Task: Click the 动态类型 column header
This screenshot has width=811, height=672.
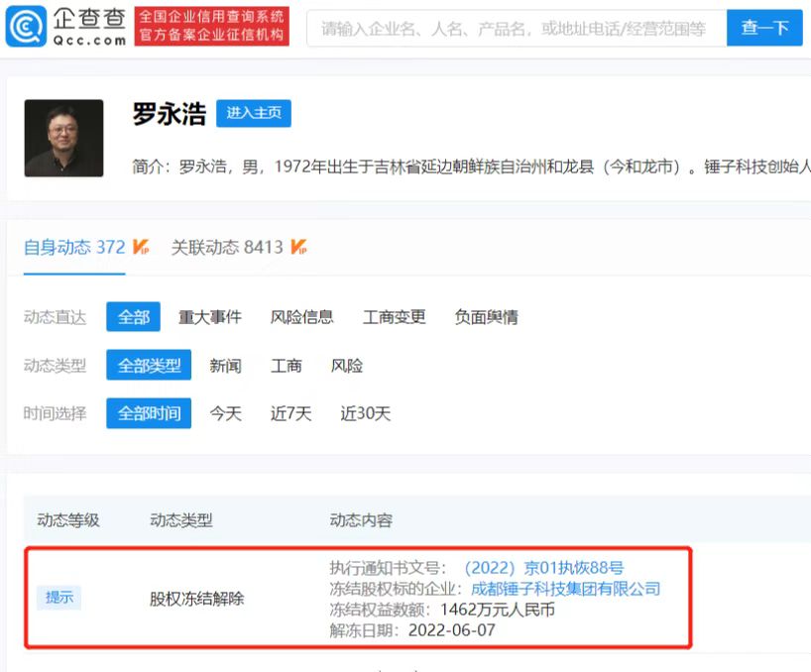Action: tap(181, 520)
